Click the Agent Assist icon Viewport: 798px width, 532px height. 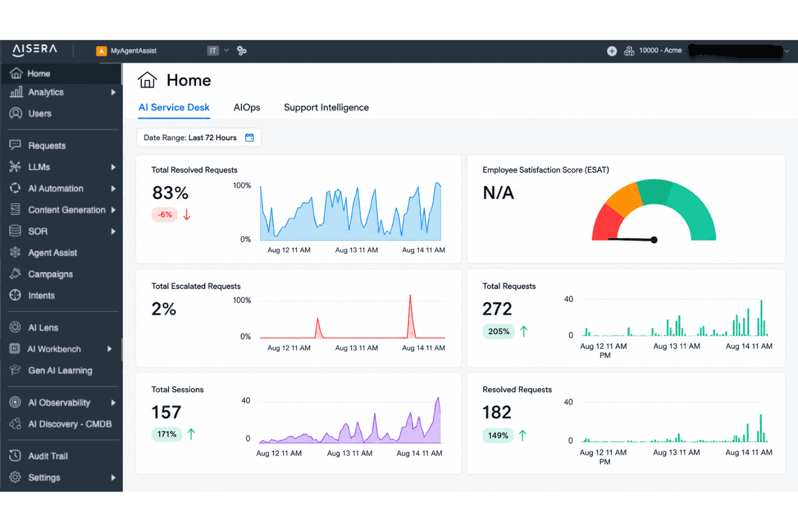15,252
